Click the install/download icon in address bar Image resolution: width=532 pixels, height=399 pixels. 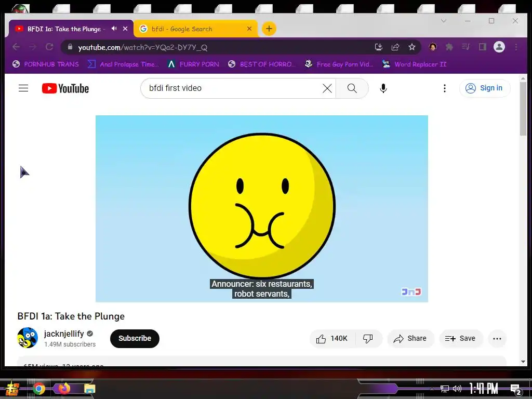click(x=379, y=47)
